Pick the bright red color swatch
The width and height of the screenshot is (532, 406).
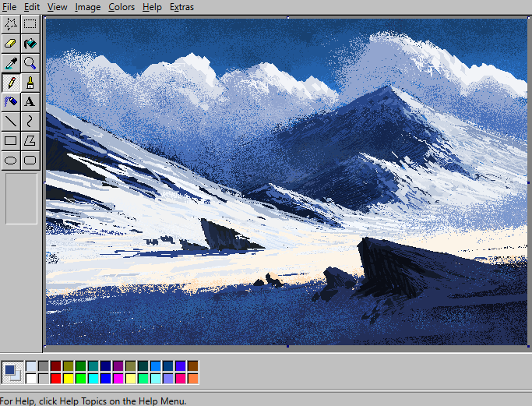[56, 379]
